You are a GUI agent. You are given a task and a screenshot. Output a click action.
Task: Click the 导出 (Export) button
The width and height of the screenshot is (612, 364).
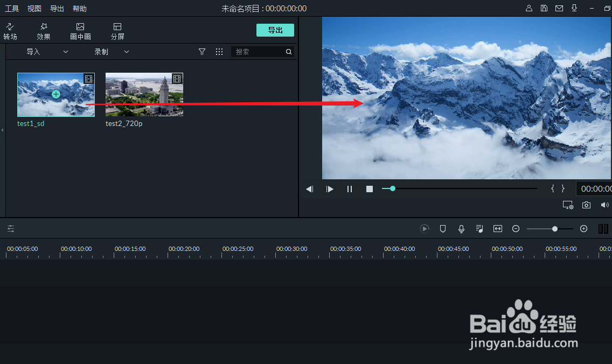(x=275, y=30)
